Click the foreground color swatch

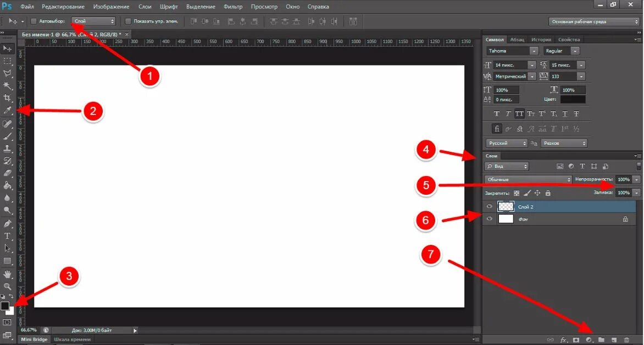pos(4,305)
